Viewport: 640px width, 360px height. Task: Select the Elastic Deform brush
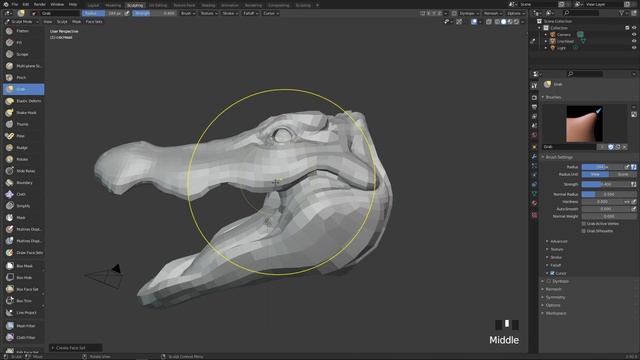[23, 101]
